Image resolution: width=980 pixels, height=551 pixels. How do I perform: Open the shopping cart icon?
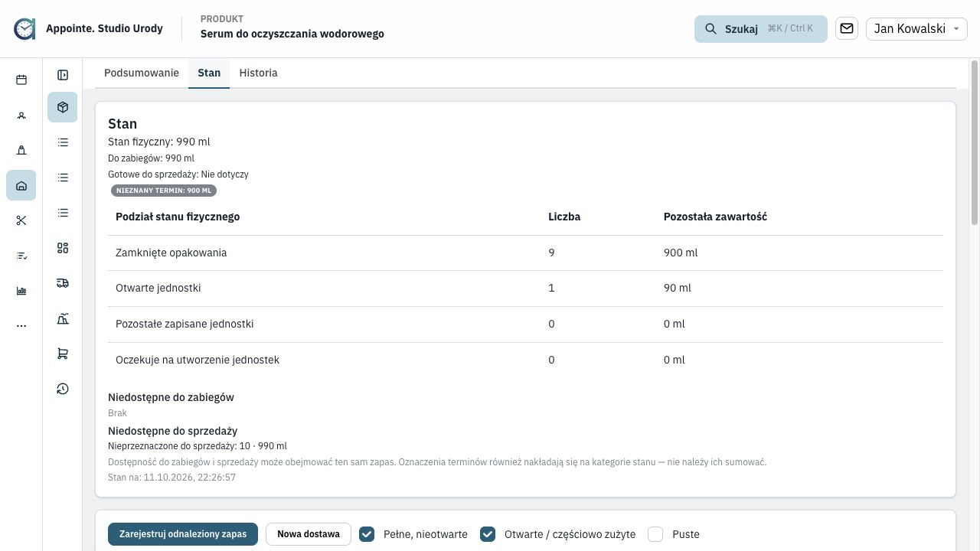pos(63,354)
